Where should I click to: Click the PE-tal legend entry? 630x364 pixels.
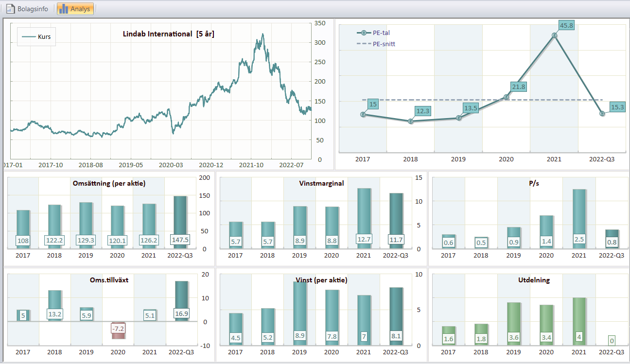[374, 33]
